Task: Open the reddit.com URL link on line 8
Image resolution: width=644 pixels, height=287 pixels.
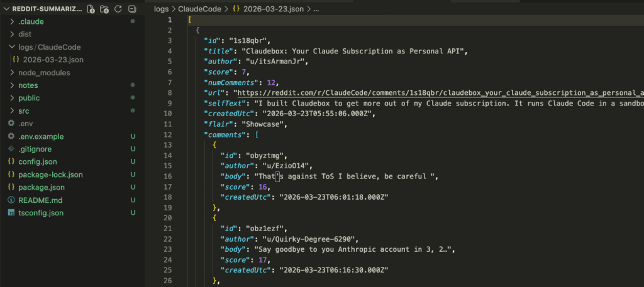Action: (441, 93)
